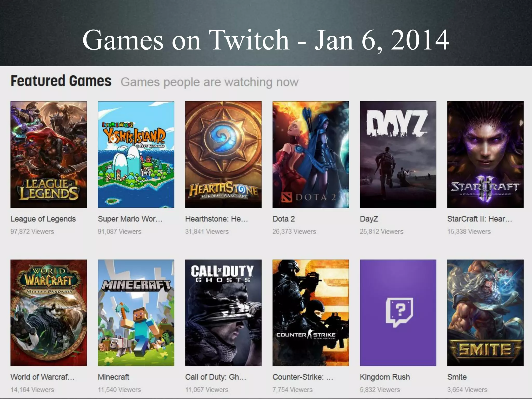
Task: Open the Hearthstone cover art thumbnail
Action: [x=223, y=154]
